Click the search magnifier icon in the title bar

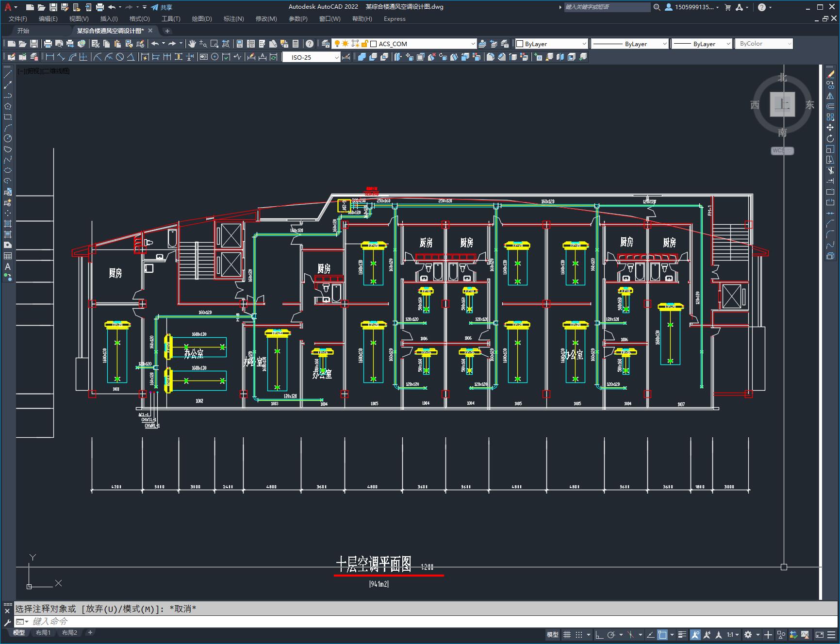point(657,7)
